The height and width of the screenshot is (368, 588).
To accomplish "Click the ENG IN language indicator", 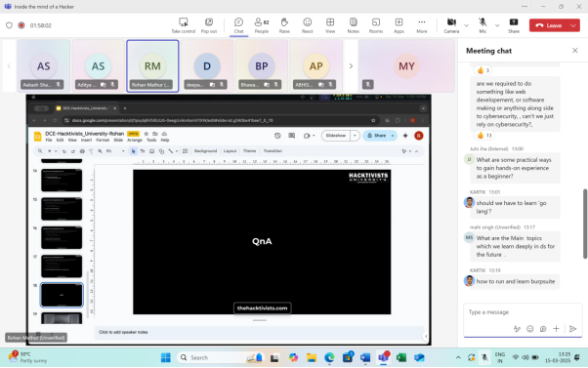I will click(x=499, y=357).
